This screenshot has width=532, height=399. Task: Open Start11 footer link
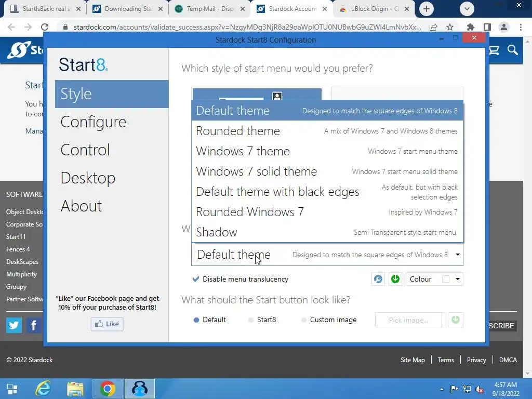(x=16, y=237)
